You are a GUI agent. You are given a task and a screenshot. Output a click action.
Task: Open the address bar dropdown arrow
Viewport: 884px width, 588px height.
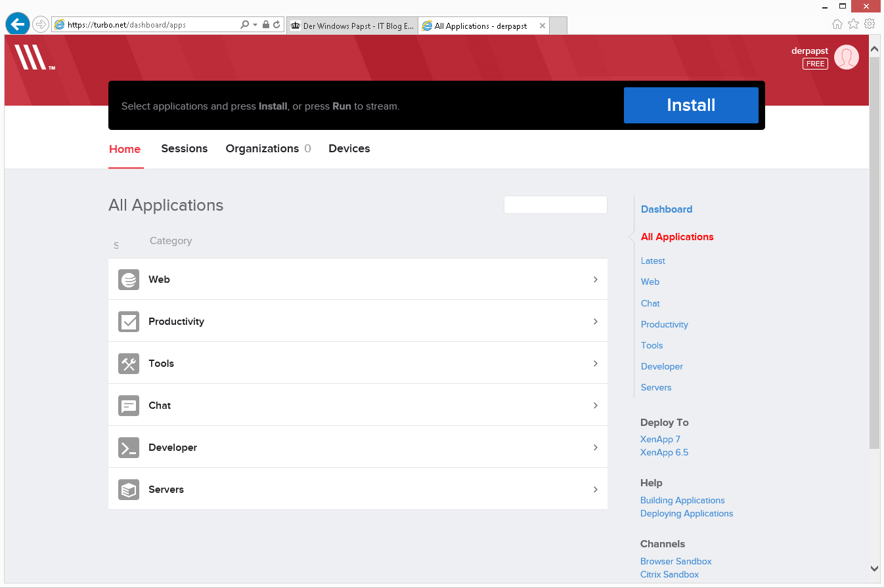tap(255, 25)
